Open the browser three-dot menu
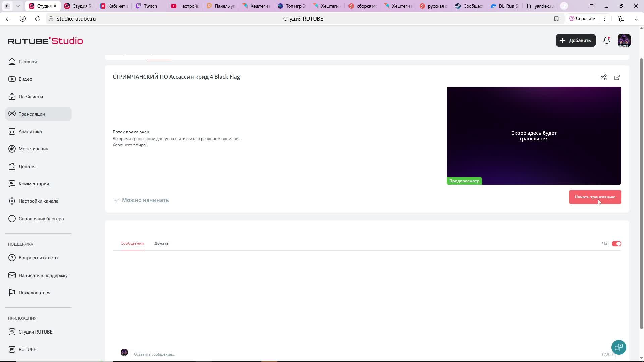 coord(604,19)
